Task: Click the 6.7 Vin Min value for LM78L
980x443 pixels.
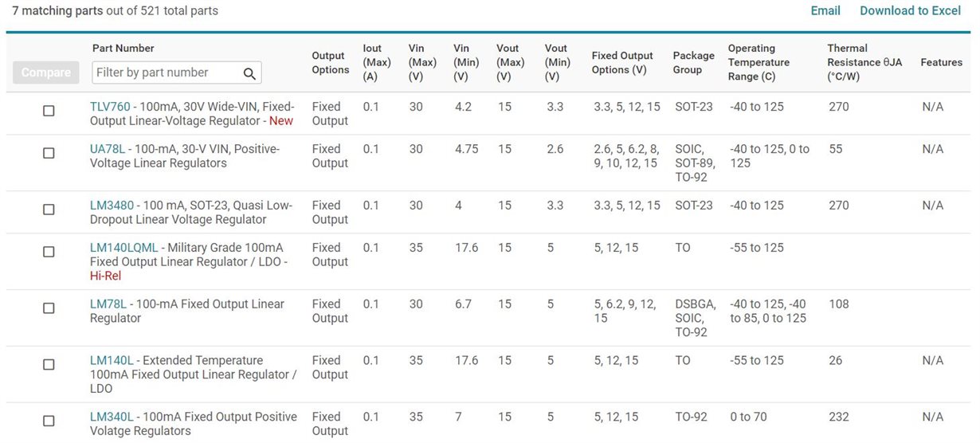Action: click(x=463, y=304)
